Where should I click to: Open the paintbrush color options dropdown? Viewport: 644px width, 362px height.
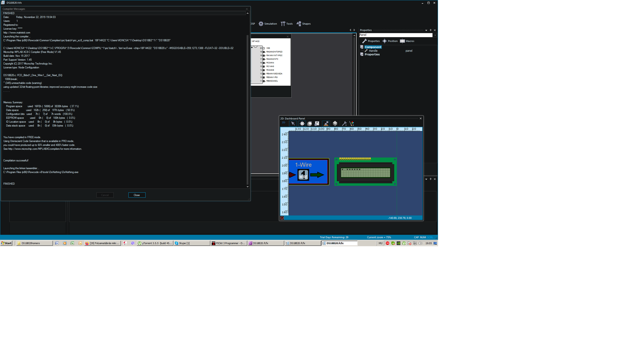(x=352, y=124)
